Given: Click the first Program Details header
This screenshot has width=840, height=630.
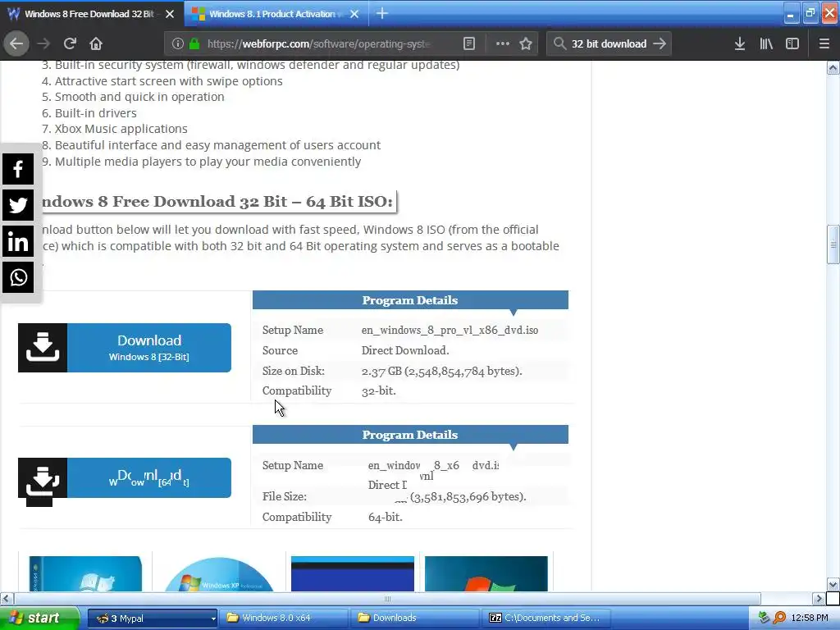Looking at the screenshot, I should pos(410,300).
